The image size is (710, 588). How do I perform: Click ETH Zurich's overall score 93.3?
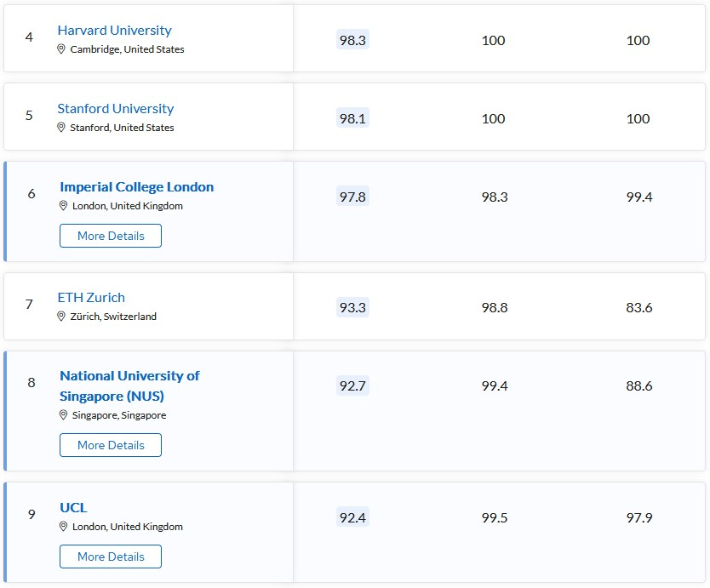[352, 307]
